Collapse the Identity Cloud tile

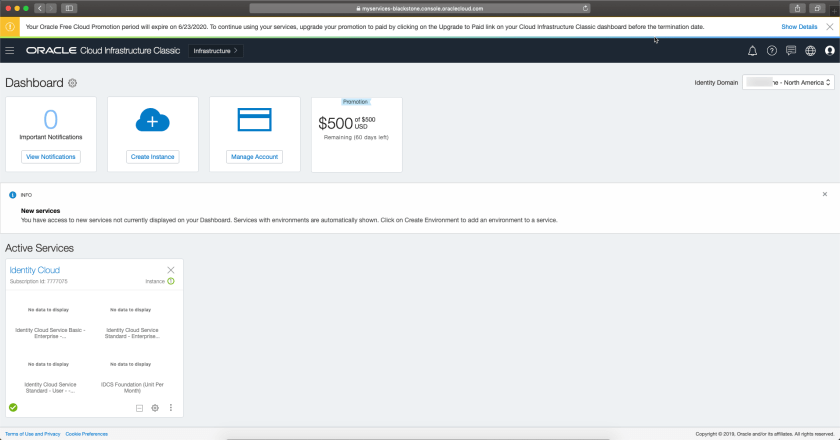pos(139,408)
